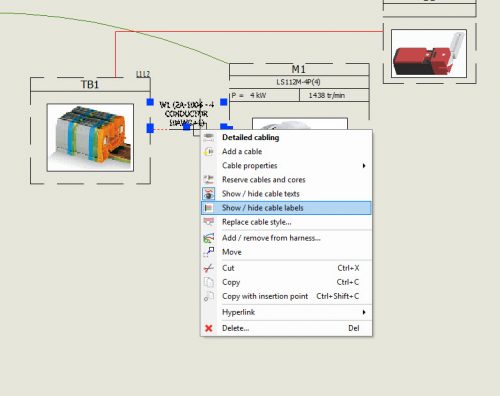This screenshot has height=396, width=500.
Task: Click the Ctrl+C shortcut text
Action: click(x=348, y=282)
